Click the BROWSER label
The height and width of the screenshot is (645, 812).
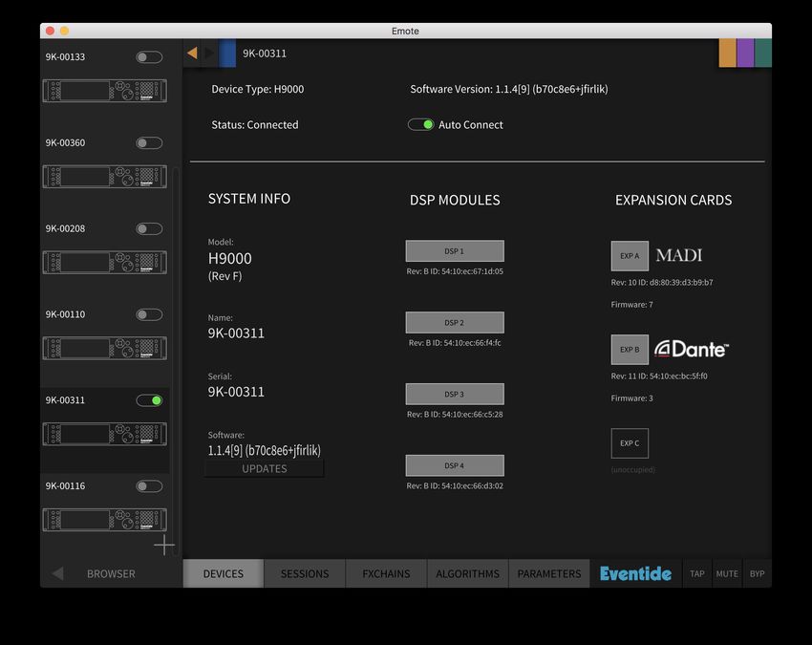pyautogui.click(x=111, y=573)
